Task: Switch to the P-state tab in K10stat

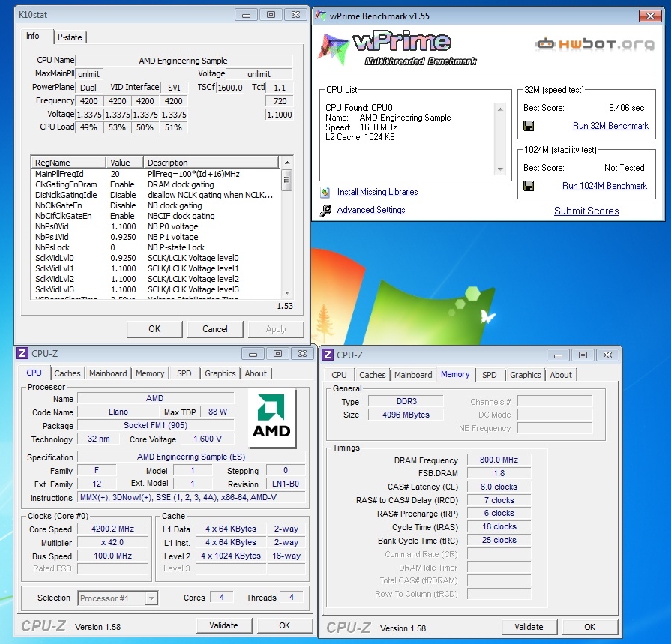Action: (70, 37)
